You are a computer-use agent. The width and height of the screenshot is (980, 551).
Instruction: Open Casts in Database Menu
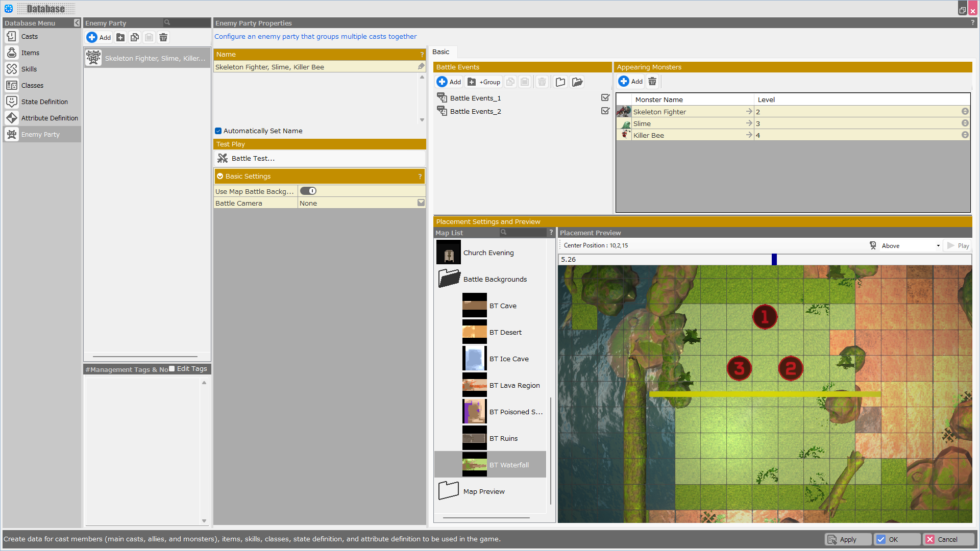point(30,36)
